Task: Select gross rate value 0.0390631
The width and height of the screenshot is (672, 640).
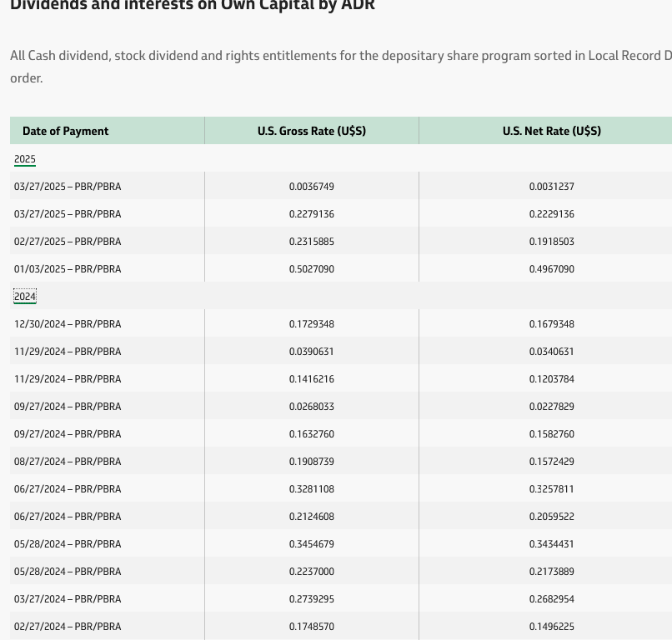Action: coord(312,352)
